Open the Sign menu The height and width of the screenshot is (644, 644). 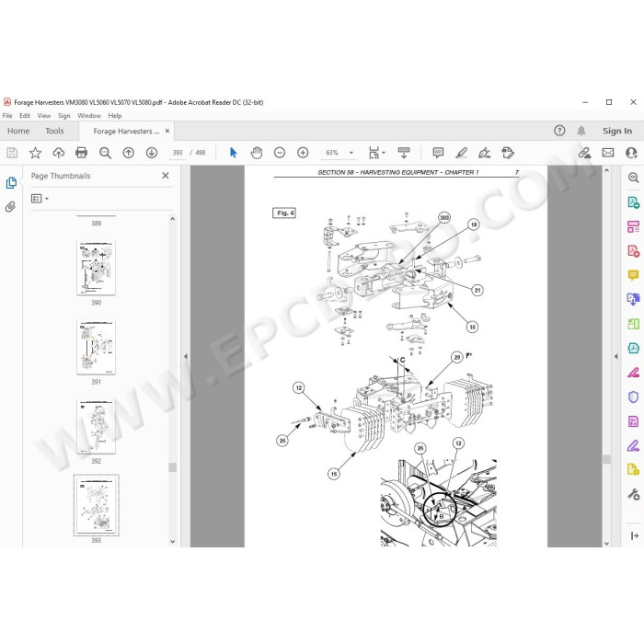click(64, 116)
